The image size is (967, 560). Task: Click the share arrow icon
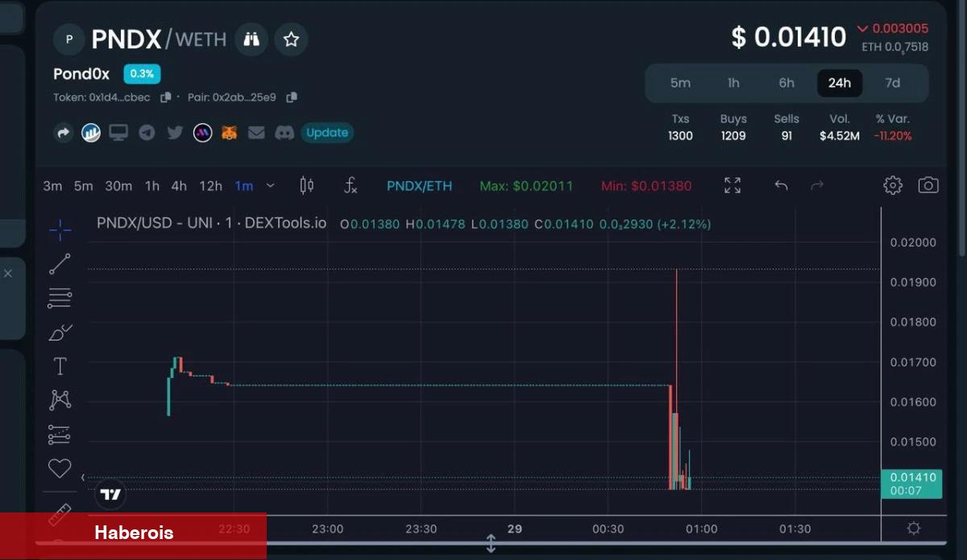(64, 133)
